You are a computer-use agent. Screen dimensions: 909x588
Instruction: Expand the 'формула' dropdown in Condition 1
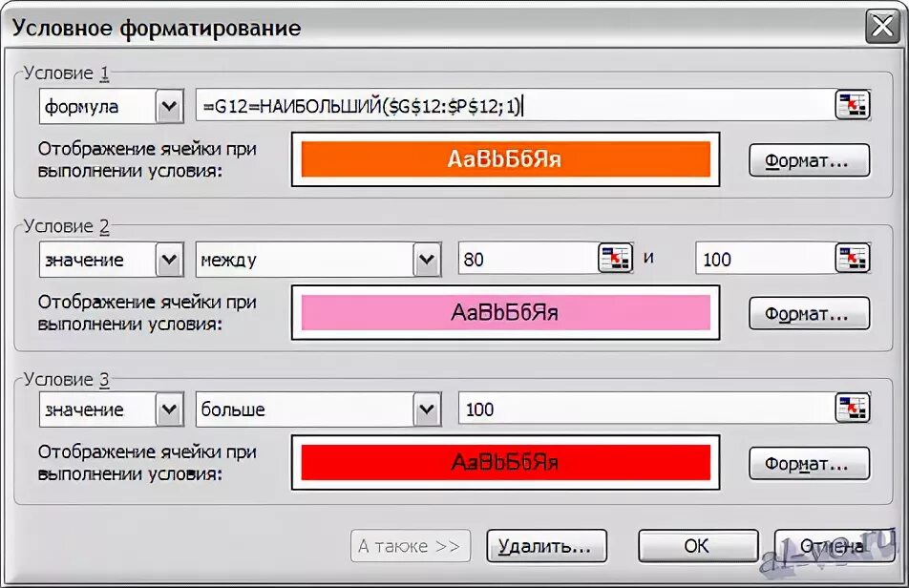(169, 106)
